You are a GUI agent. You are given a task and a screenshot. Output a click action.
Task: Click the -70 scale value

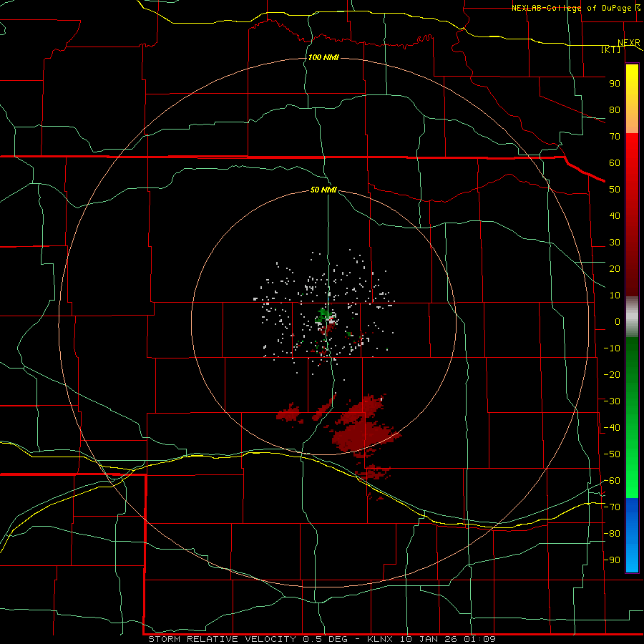tap(612, 507)
